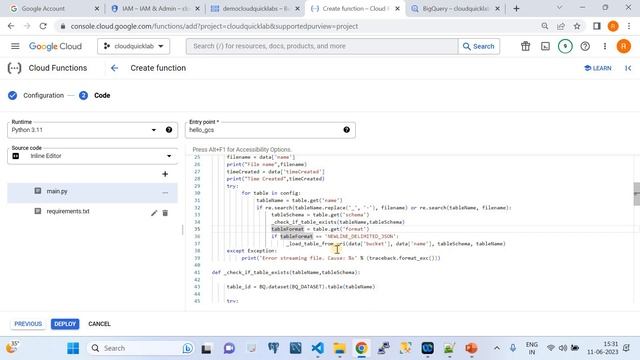Click the code editor vertical scrollbar
The height and width of the screenshot is (360, 640).
coord(636,194)
